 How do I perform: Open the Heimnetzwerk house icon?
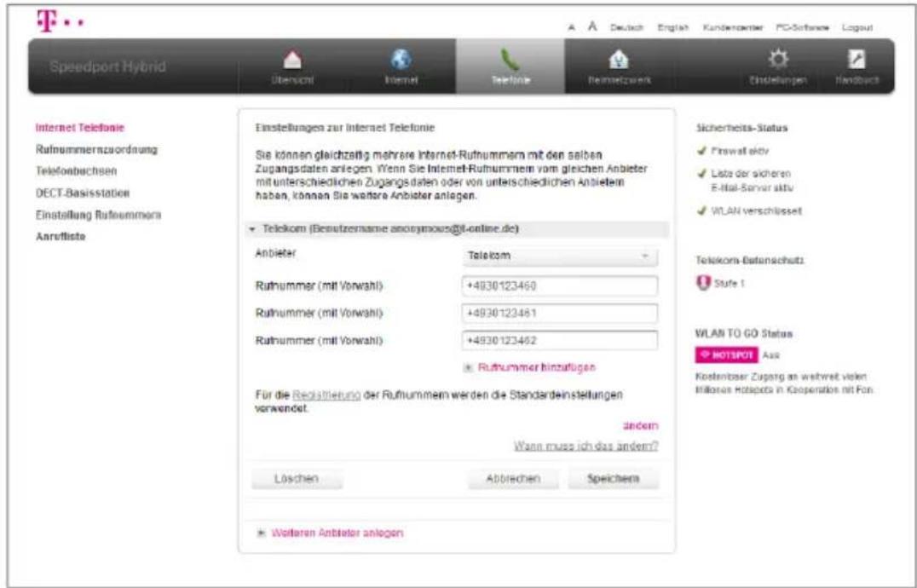point(619,60)
